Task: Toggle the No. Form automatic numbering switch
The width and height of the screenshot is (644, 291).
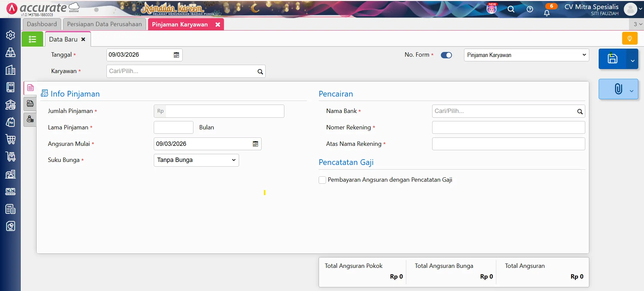Action: [446, 55]
